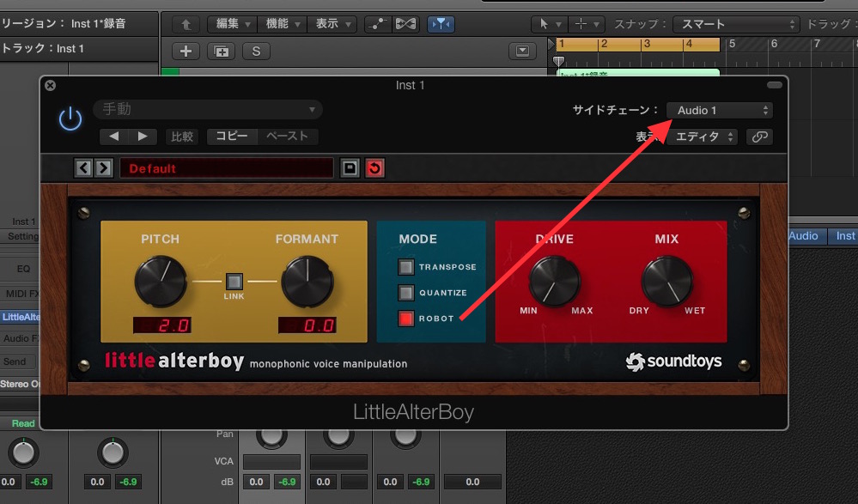Click the MIDI FX slot
The height and width of the screenshot is (504, 858).
(x=22, y=294)
